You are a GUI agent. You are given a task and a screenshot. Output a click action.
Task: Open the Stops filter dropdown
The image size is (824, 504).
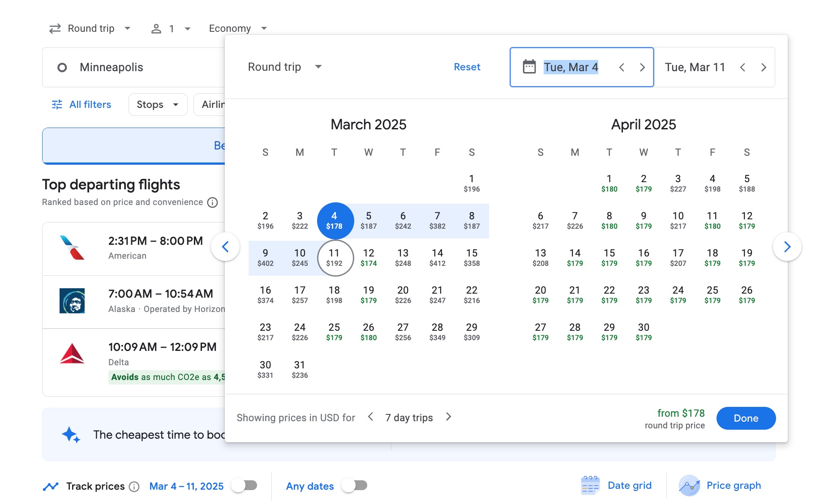pos(158,104)
